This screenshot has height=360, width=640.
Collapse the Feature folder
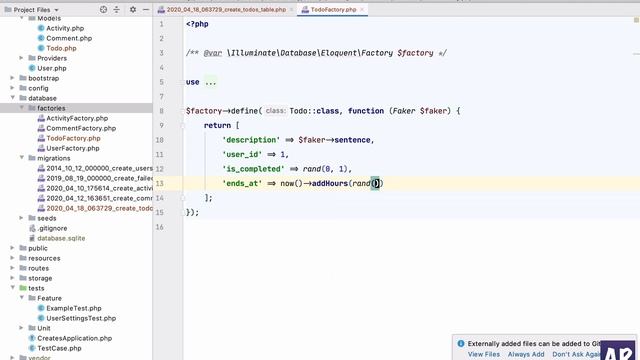[21, 298]
